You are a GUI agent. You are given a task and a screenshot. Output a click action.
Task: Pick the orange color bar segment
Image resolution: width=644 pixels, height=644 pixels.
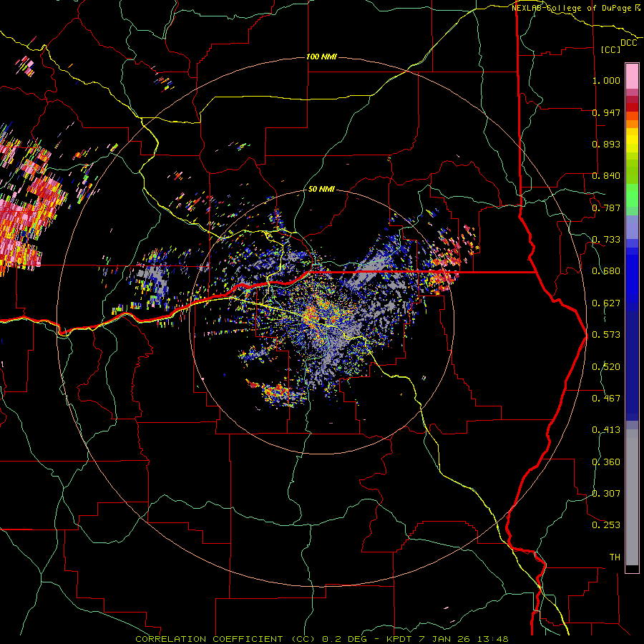632,124
